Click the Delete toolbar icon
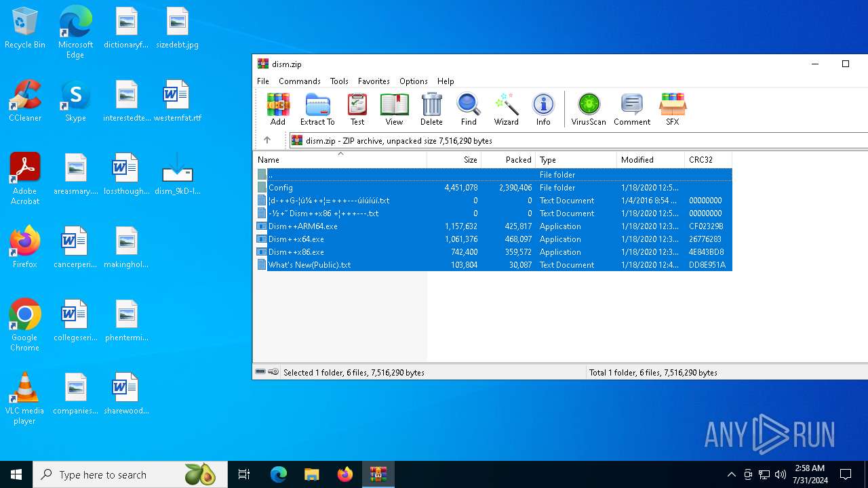The image size is (868, 488). tap(431, 110)
